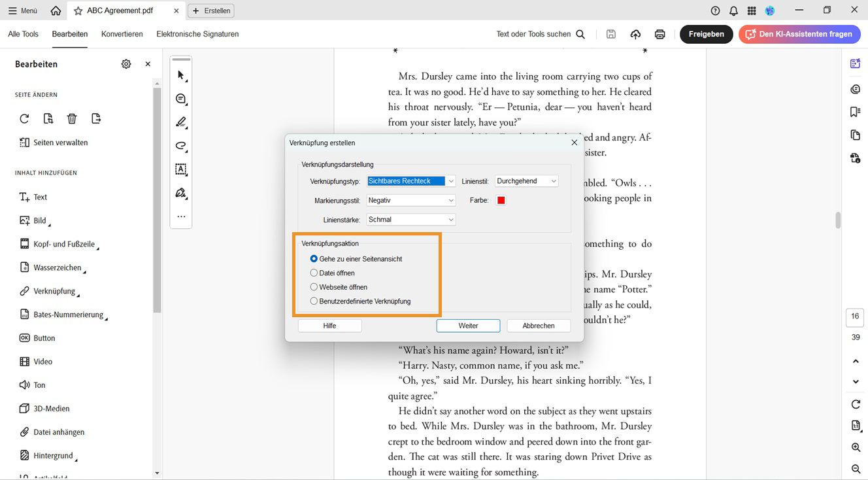
Task: Pick the red Farbe color swatch
Action: coord(501,200)
